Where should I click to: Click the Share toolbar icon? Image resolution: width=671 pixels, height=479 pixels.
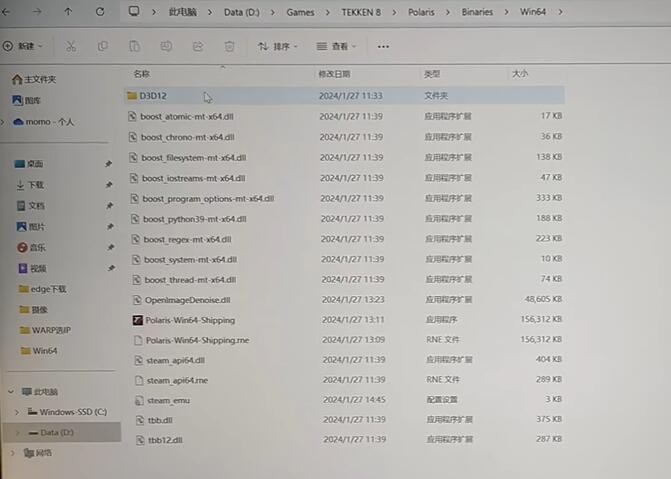point(198,46)
